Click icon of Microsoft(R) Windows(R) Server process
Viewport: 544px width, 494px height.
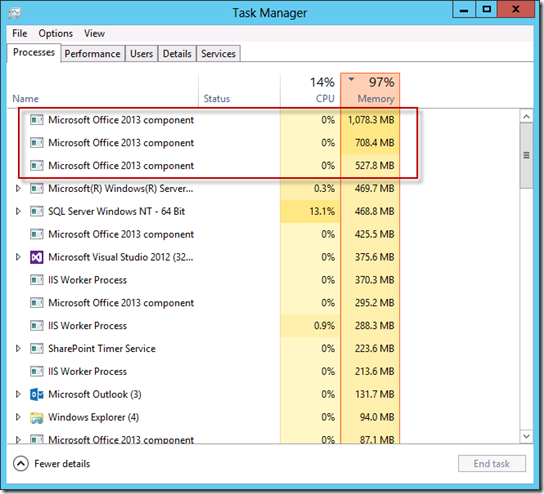click(36, 189)
